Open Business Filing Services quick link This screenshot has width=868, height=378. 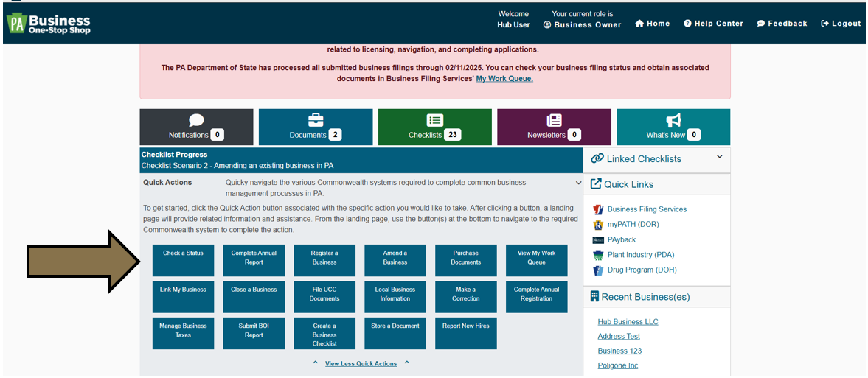pos(647,209)
